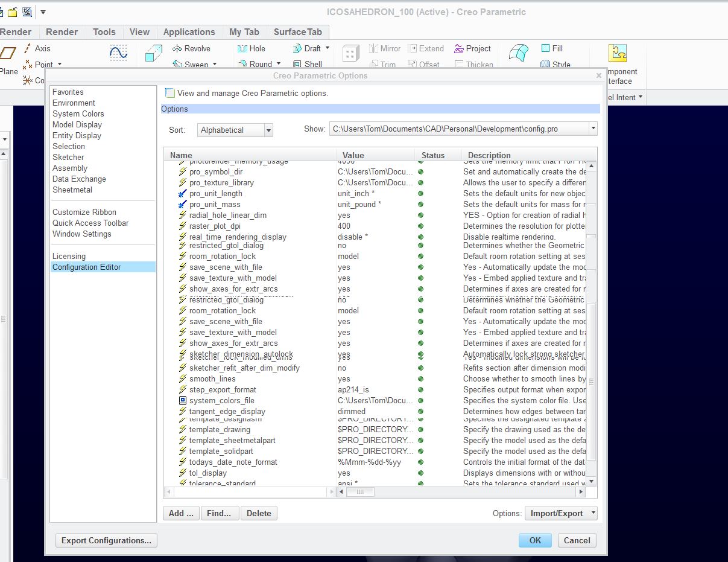Open the quick access toolbar customize arrow
The height and width of the screenshot is (562, 728).
(x=43, y=12)
